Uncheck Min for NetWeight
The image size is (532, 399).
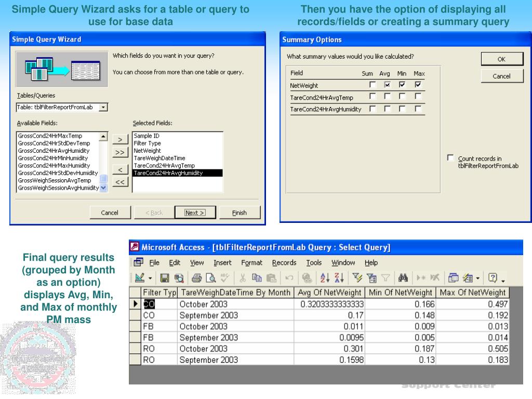pyautogui.click(x=402, y=85)
